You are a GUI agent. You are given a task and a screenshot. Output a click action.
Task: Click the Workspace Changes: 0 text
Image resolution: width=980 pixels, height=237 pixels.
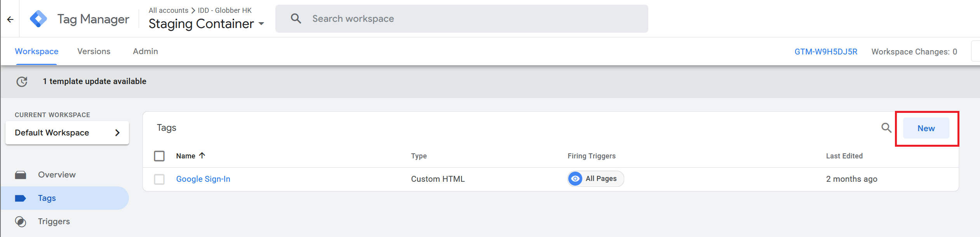(914, 52)
